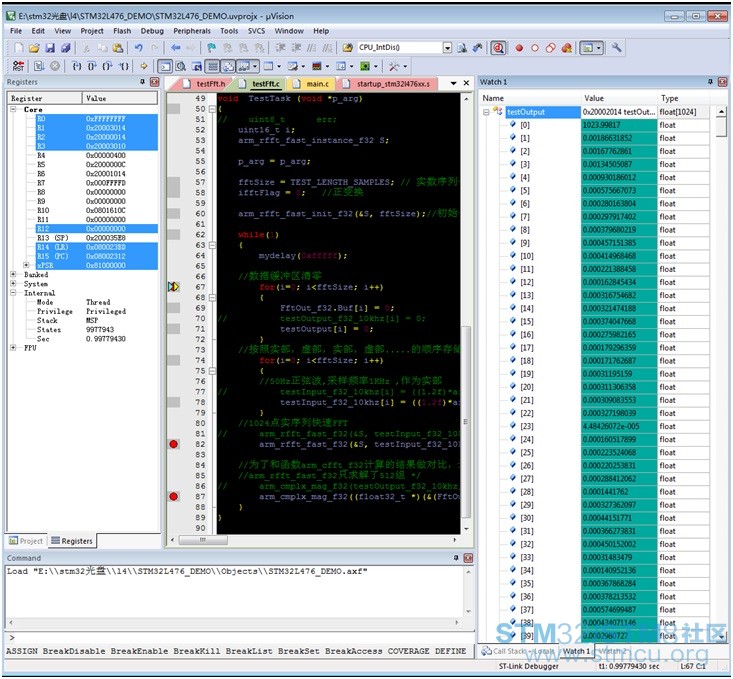Switch to startup_stm32l476xx.s tab
The width and height of the screenshot is (733, 679).
[387, 84]
